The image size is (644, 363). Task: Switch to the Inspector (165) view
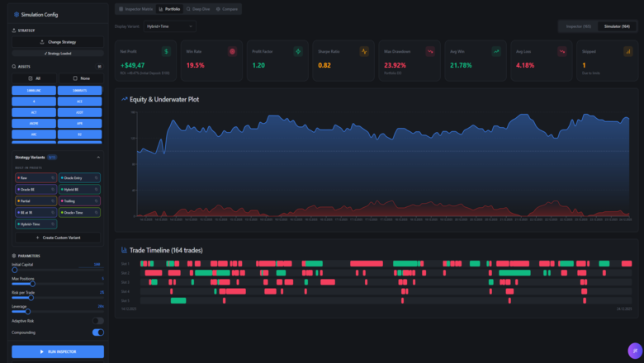(x=578, y=26)
